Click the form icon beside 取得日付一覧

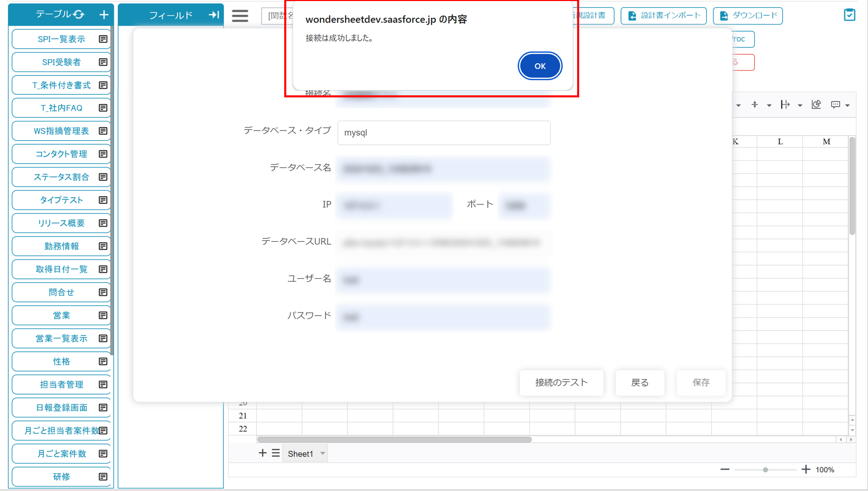(103, 269)
